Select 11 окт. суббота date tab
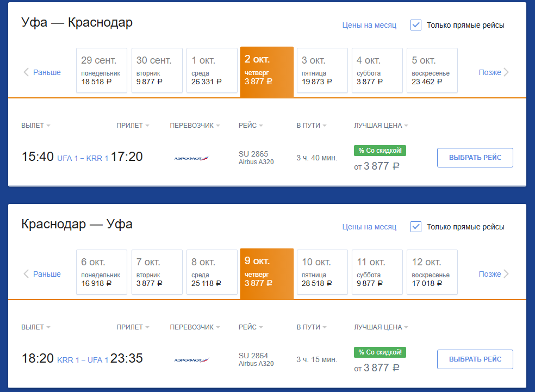 click(377, 272)
